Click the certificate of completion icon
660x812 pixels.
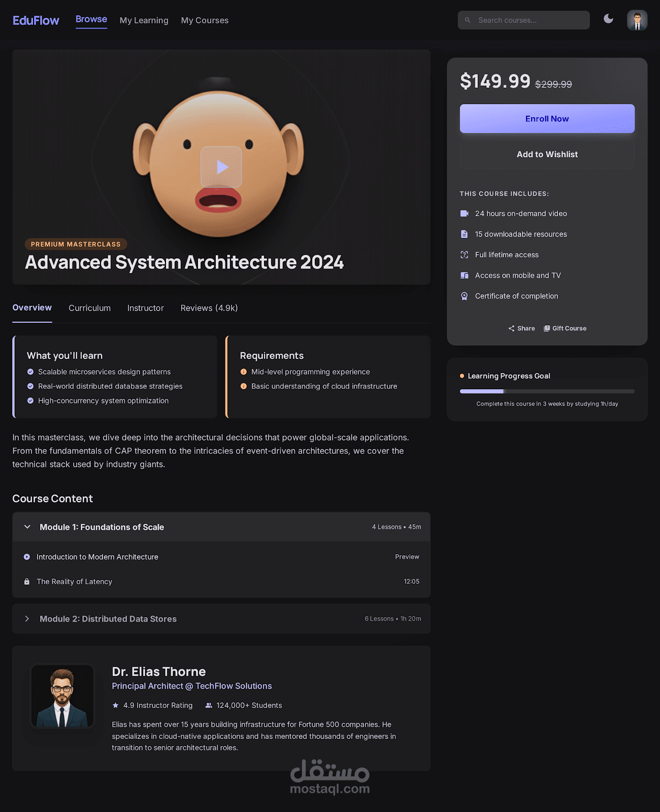[x=464, y=296]
